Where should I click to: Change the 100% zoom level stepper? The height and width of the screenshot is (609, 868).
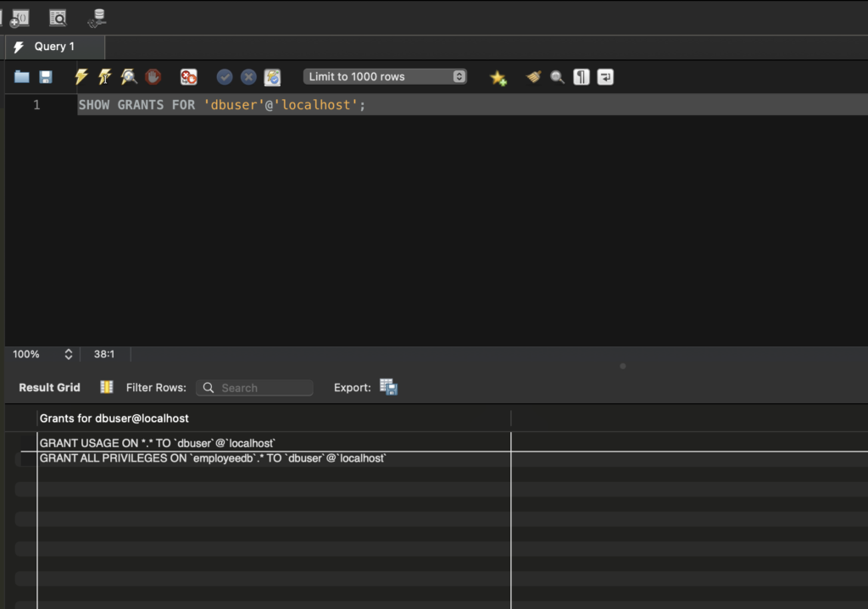(x=69, y=354)
